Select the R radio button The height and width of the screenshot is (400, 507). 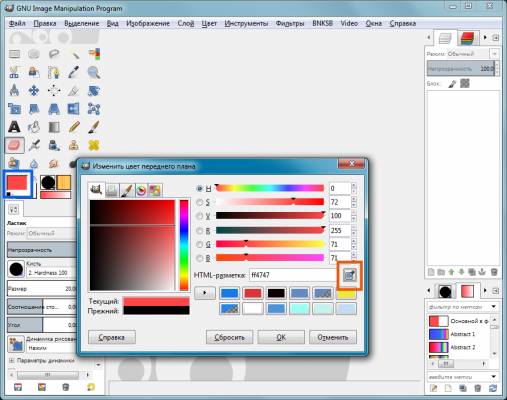click(x=200, y=230)
